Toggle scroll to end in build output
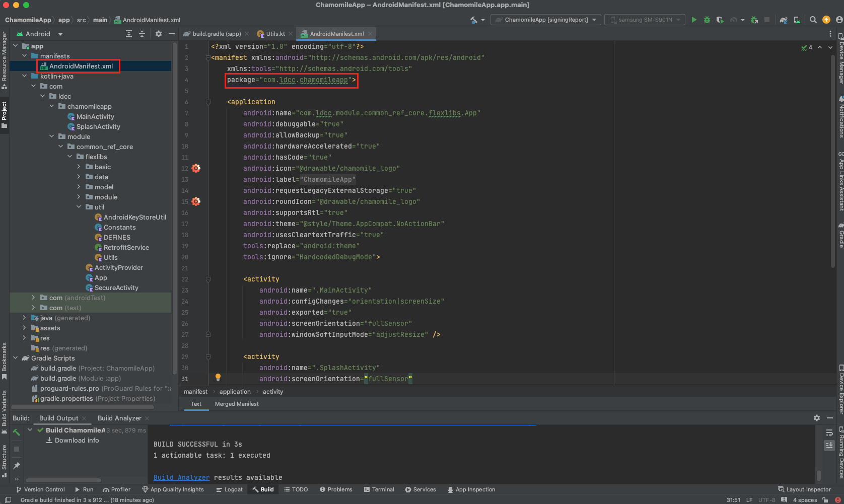This screenshot has width=844, height=504. coord(829,446)
